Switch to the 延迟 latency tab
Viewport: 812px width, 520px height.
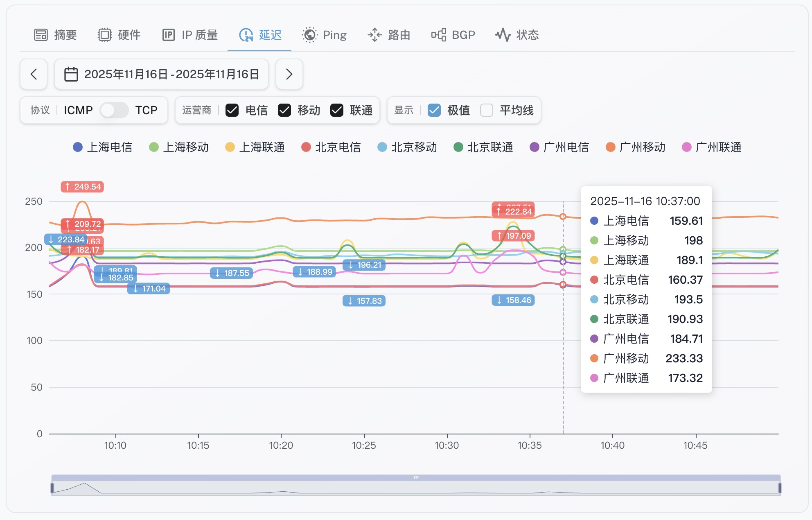point(270,35)
